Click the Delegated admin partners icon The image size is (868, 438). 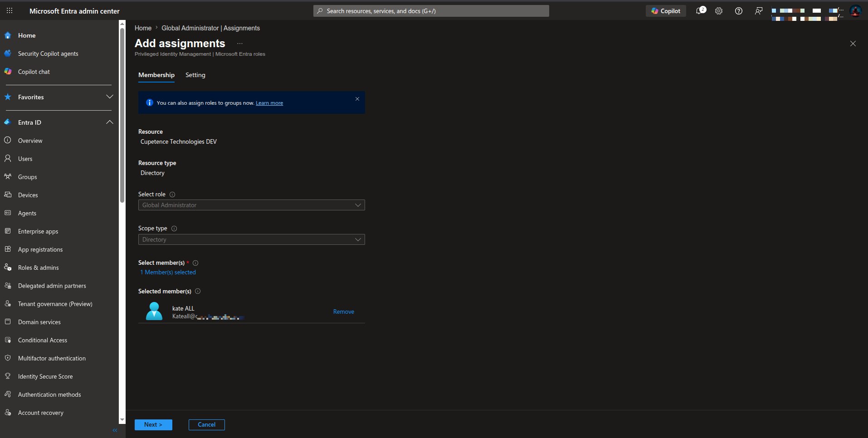[8, 286]
